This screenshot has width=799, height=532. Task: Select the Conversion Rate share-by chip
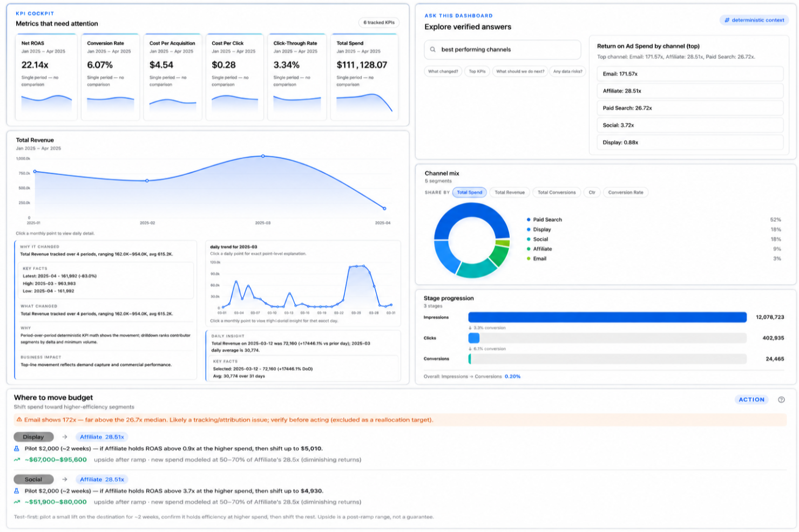[x=626, y=193]
